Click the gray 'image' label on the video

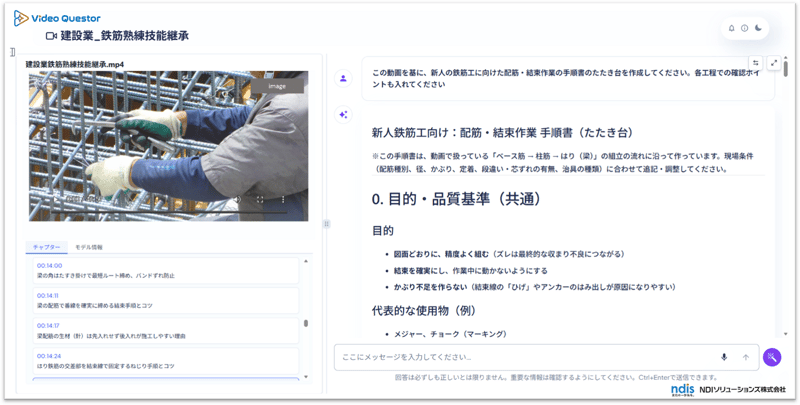coord(277,86)
